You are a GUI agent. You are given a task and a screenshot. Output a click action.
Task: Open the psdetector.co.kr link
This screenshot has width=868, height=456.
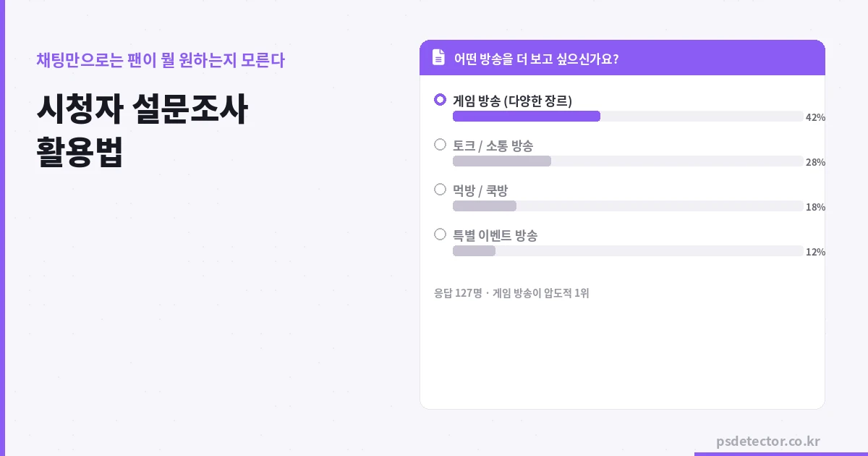[x=767, y=441]
